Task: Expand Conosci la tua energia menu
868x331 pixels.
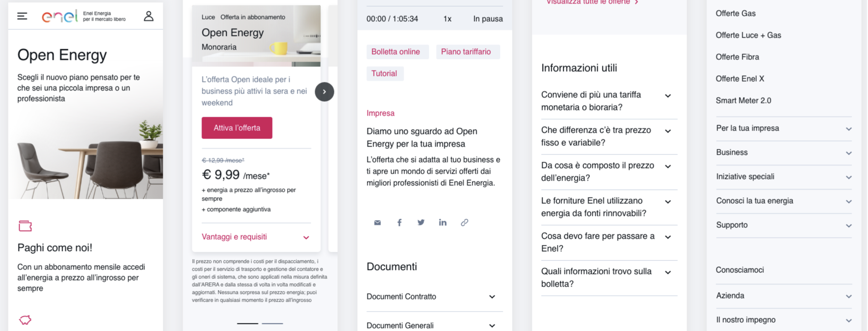Action: tap(784, 201)
